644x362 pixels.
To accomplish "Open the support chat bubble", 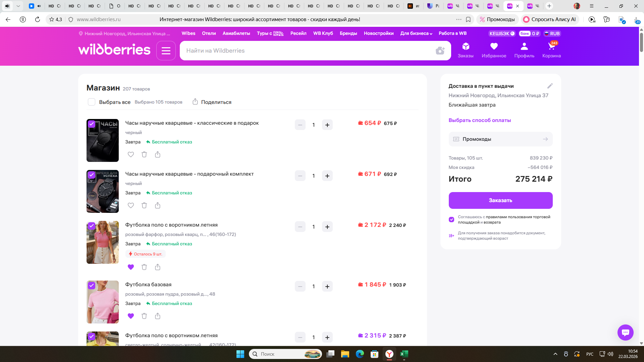I will click(625, 333).
